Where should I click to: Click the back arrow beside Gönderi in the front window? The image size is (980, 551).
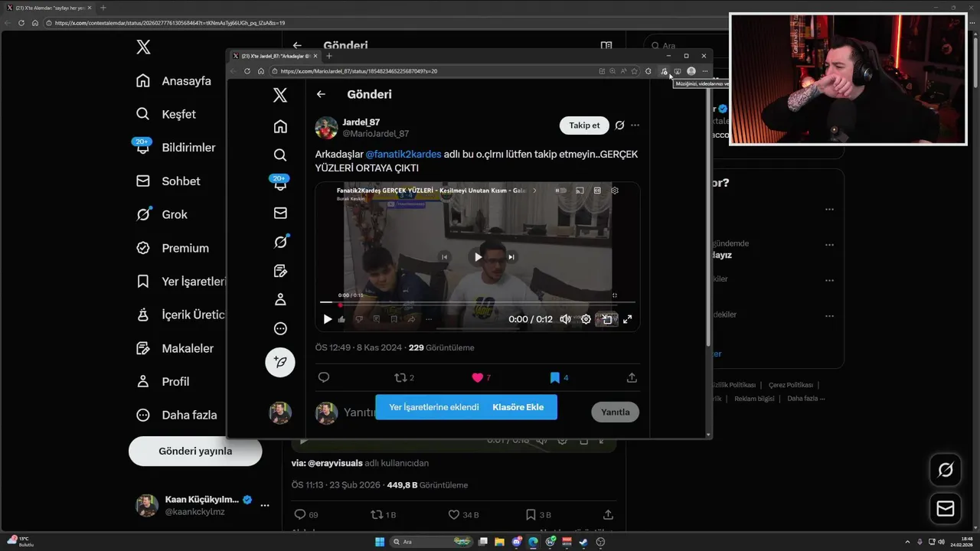point(321,94)
